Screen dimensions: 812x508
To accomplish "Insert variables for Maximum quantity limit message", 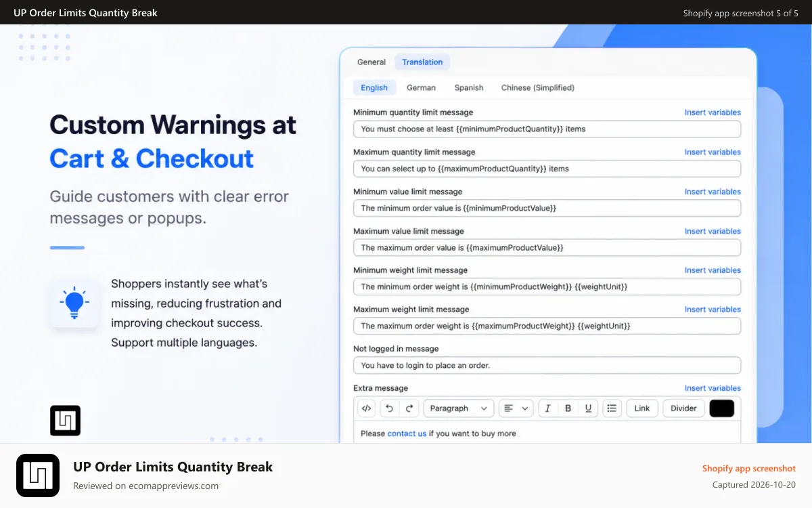I will (x=713, y=152).
